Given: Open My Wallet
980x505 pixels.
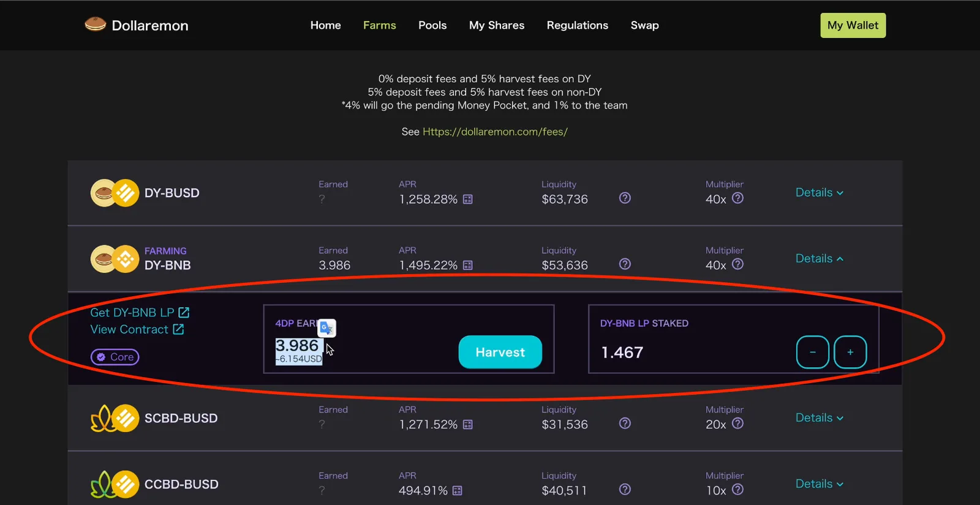Looking at the screenshot, I should click(853, 25).
